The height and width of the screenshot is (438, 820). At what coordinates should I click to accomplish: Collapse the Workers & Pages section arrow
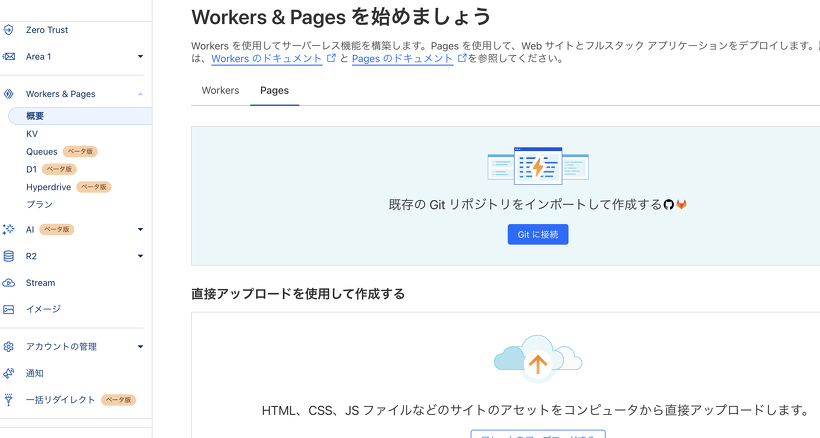(140, 94)
